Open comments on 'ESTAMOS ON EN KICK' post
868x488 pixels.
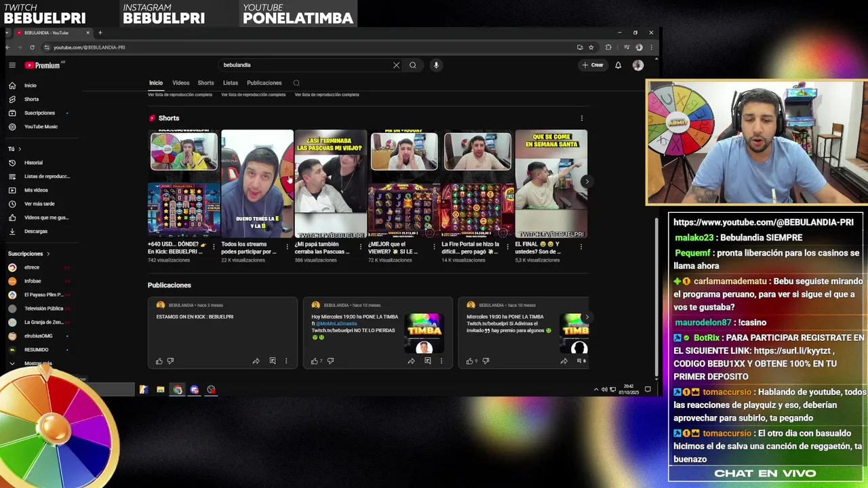[x=273, y=361]
